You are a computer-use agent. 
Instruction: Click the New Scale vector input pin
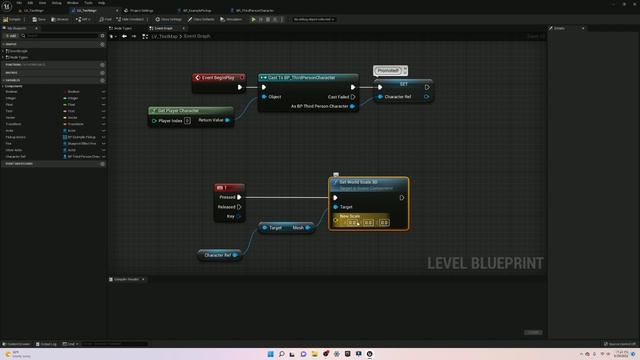[336, 220]
